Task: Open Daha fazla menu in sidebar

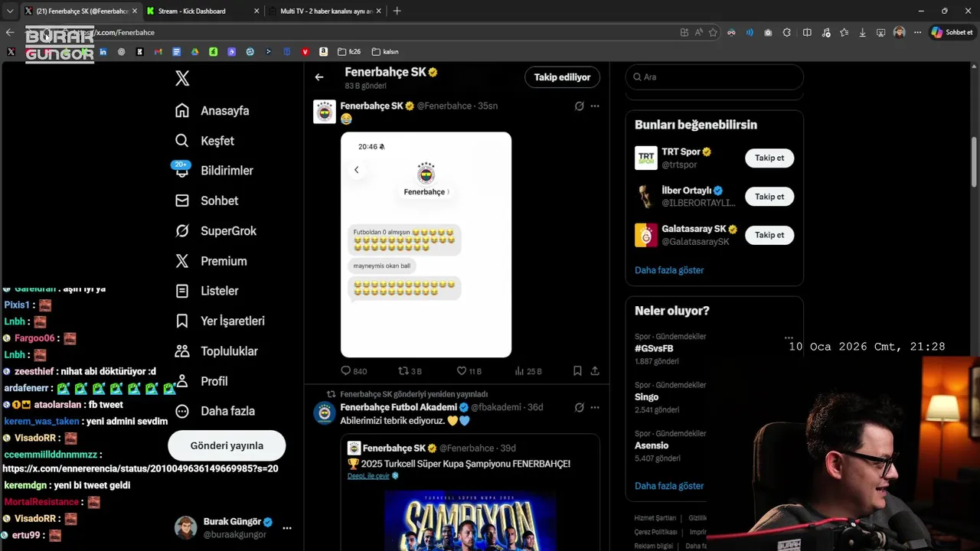Action: coord(215,411)
